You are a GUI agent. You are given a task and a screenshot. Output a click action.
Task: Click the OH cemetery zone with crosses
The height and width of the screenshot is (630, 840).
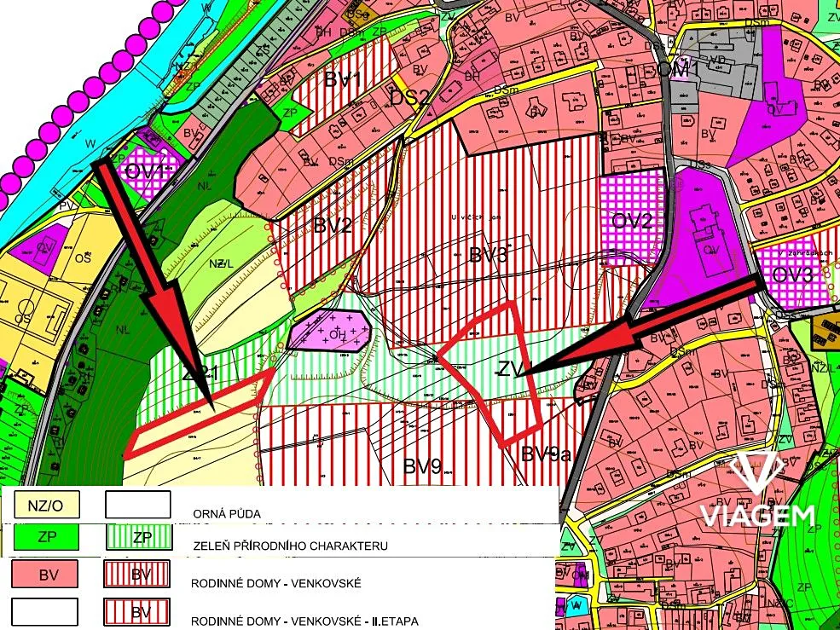(x=333, y=330)
